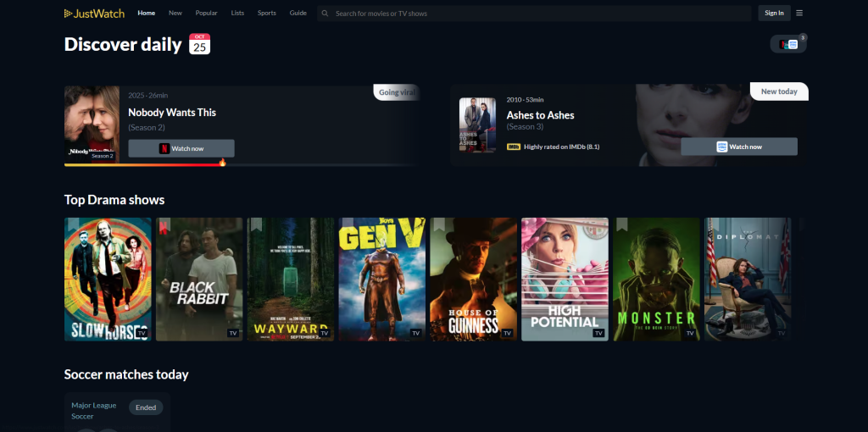
Task: Click the Major League Soccer match label
Action: [x=94, y=411]
